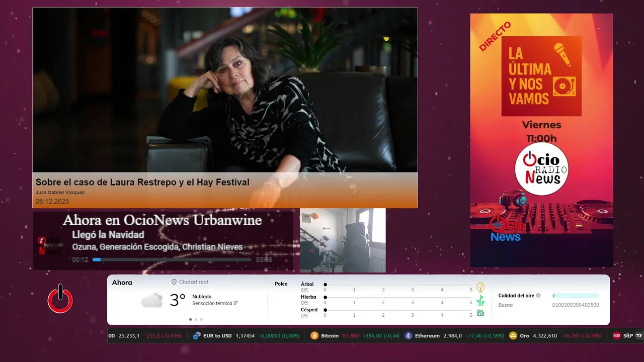Image resolution: width=644 pixels, height=362 pixels.
Task: Click the Viernes 11:00h schedule text
Action: click(x=541, y=131)
